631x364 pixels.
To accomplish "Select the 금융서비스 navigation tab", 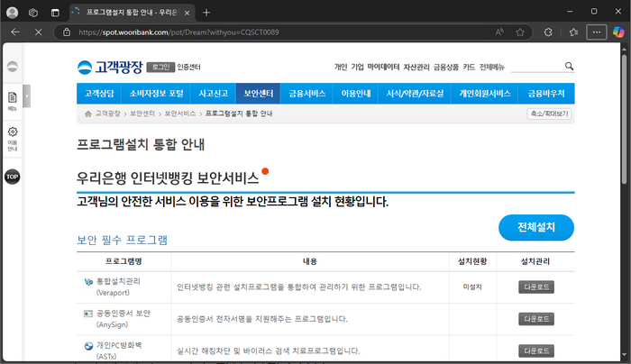I will (x=308, y=93).
